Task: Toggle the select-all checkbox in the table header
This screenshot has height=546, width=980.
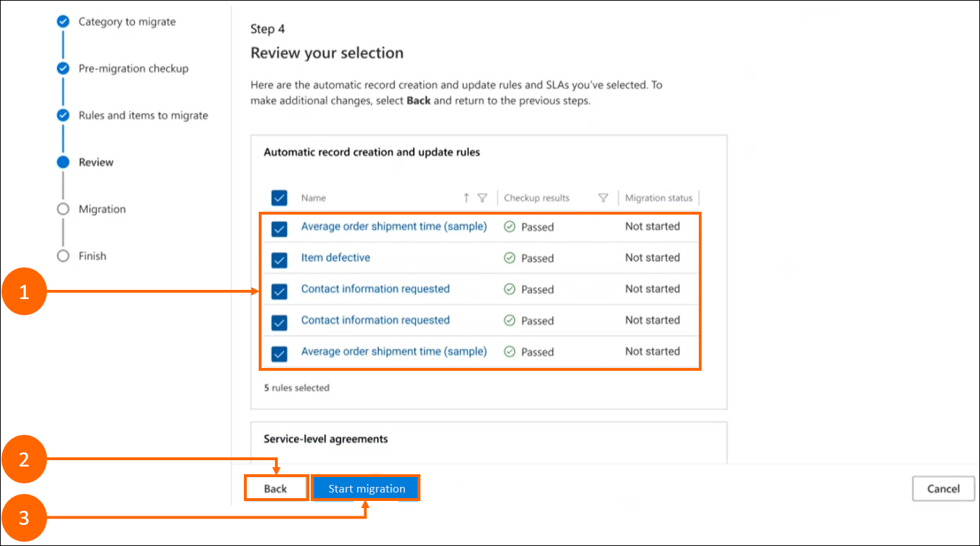Action: click(x=279, y=198)
